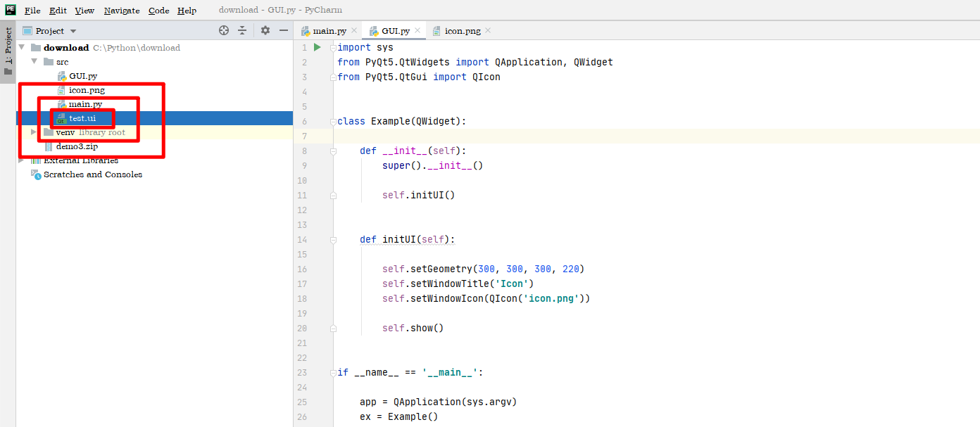Click the download root folder icon
This screenshot has height=427, width=980.
click(x=36, y=48)
